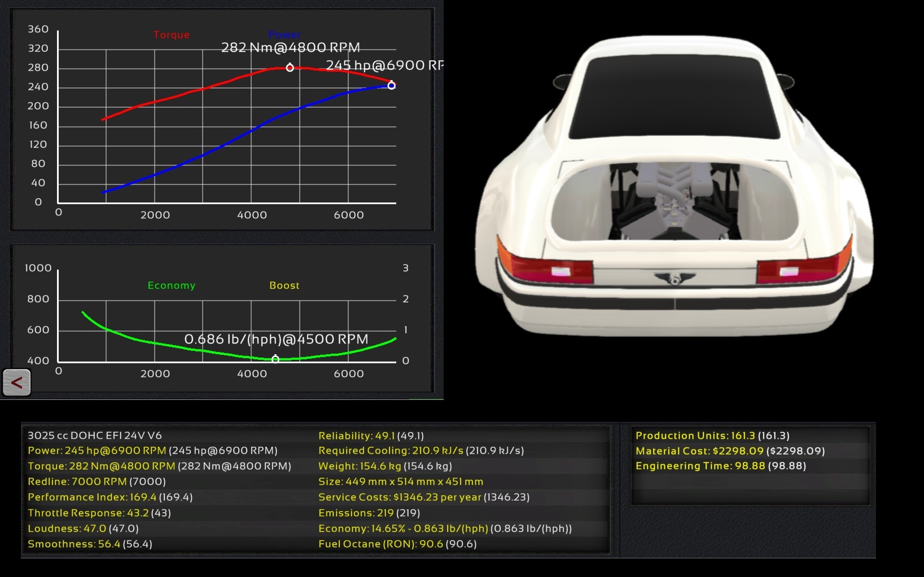The image size is (924, 577).
Task: Click the power peak marker at 6900 RPM
Action: tap(391, 85)
